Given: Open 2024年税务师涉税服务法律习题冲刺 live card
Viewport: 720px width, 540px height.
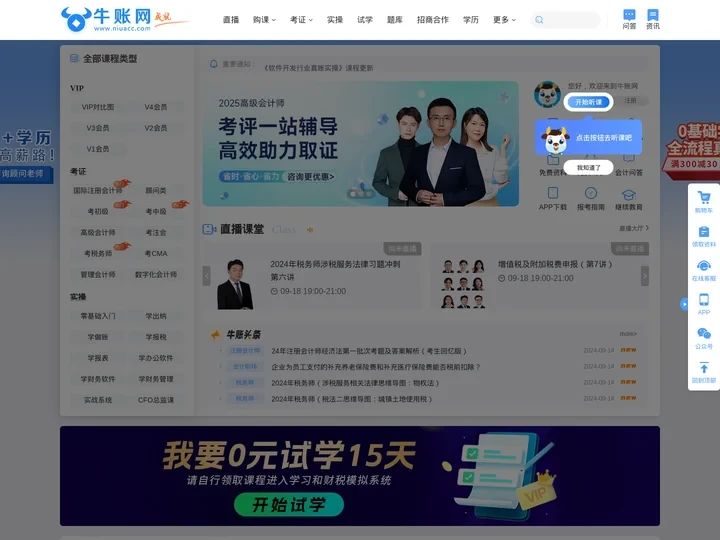Looking at the screenshot, I should point(312,276).
